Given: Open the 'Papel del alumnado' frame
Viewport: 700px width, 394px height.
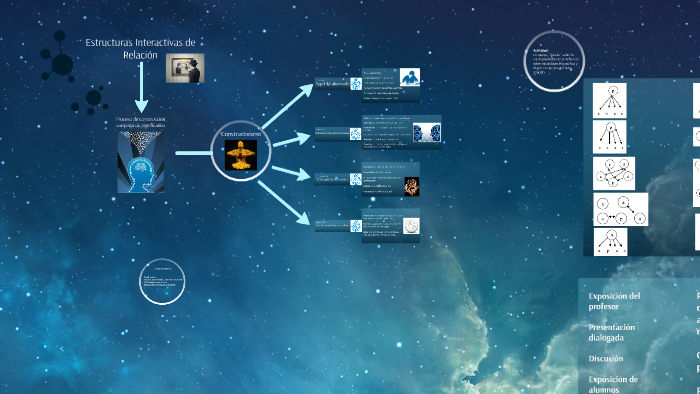Looking at the screenshot, I should 332,83.
